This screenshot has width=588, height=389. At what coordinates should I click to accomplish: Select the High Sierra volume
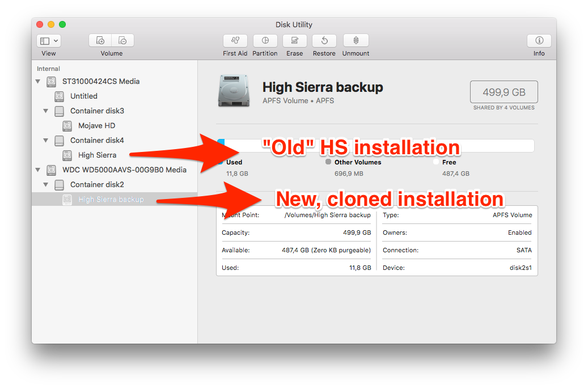click(x=97, y=155)
